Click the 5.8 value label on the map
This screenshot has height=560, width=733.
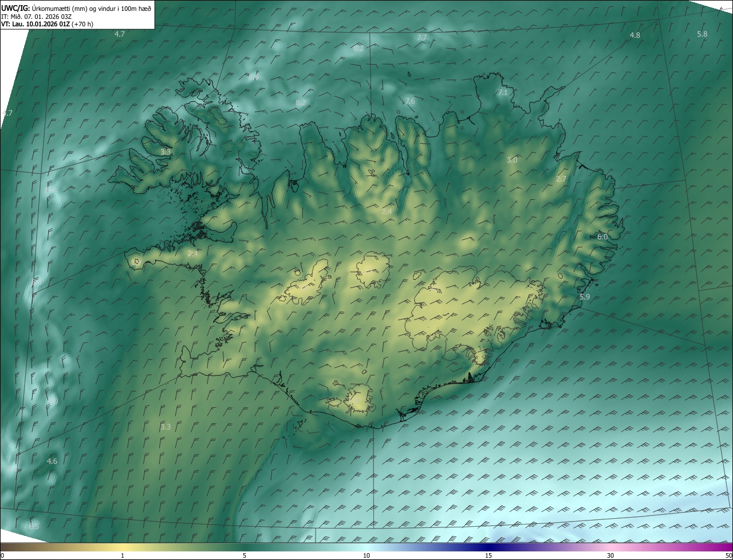(702, 34)
